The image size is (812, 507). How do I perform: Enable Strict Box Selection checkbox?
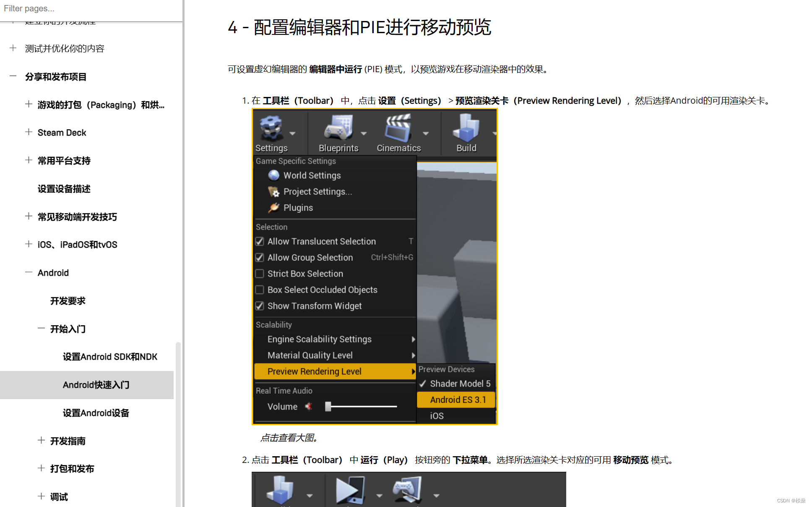pos(260,274)
